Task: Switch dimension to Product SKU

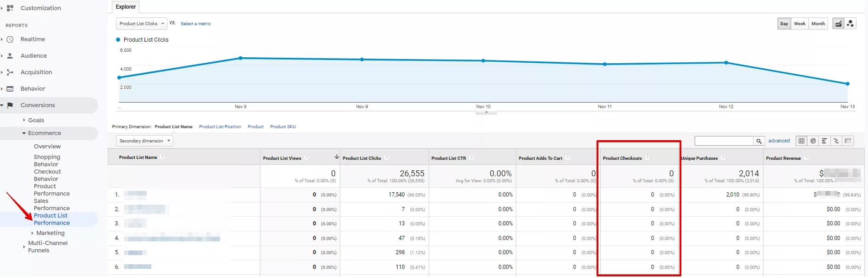Action: point(283,127)
